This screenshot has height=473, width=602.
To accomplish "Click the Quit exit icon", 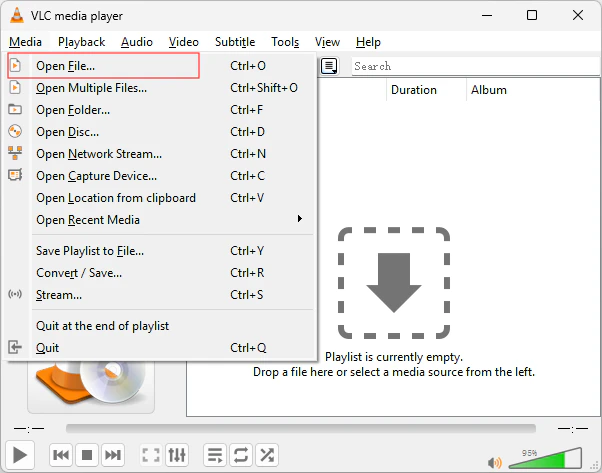I will (x=15, y=347).
